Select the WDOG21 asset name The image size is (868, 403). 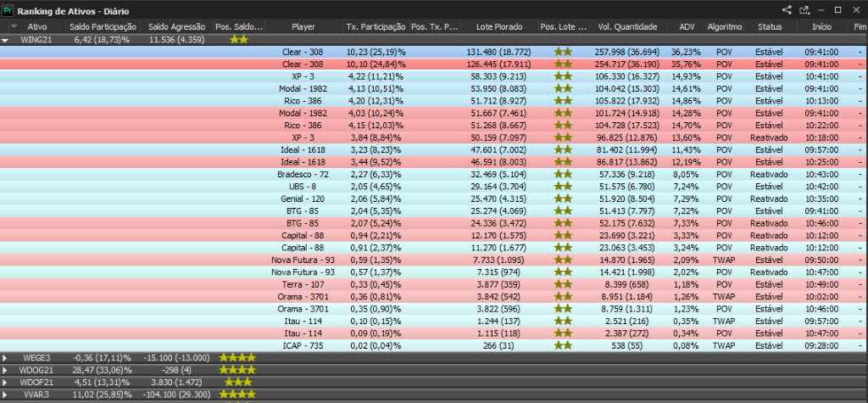(x=36, y=370)
